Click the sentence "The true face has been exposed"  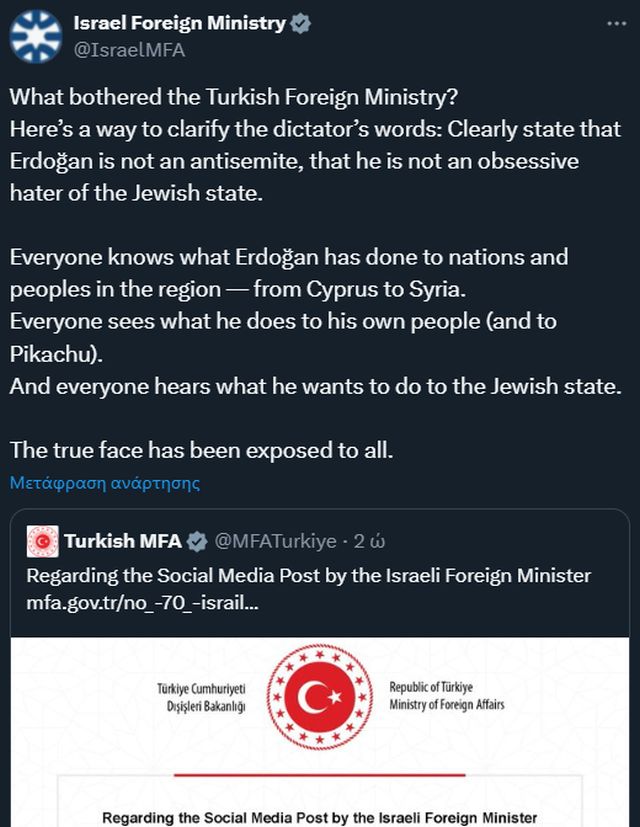(x=202, y=451)
